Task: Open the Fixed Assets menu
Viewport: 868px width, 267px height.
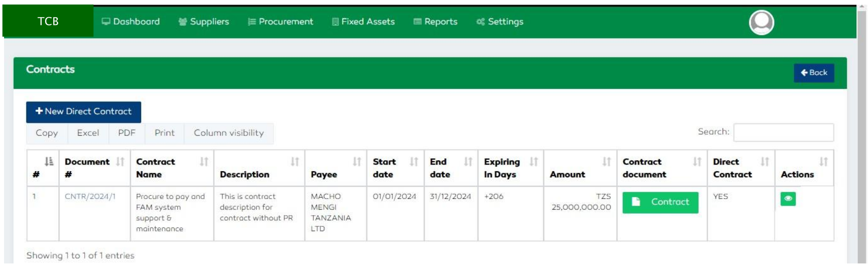Action: (363, 21)
